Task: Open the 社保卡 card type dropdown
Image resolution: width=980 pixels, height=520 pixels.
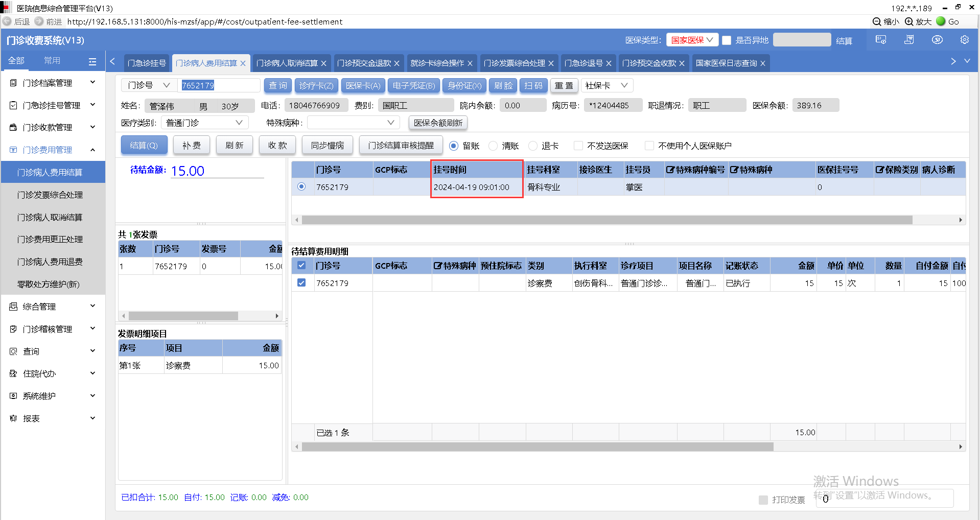Action: [607, 85]
